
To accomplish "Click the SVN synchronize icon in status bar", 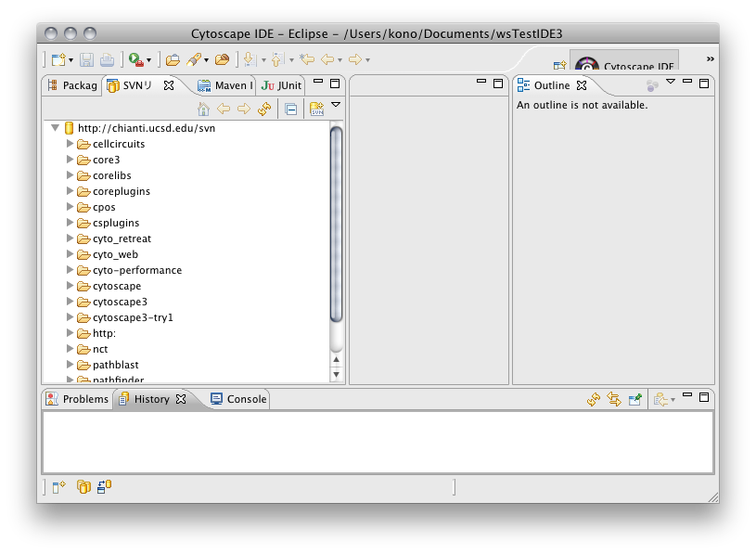I will point(104,487).
